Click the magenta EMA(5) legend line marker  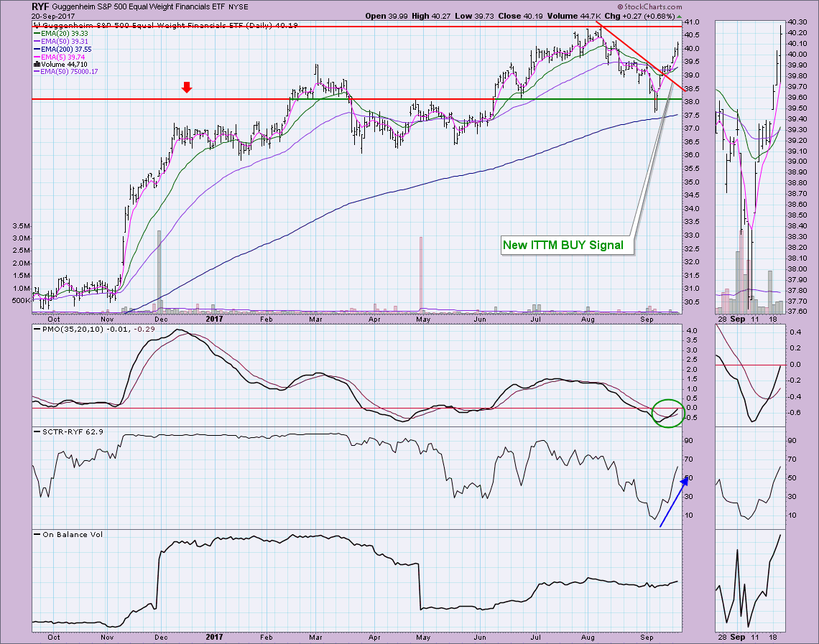(37, 57)
